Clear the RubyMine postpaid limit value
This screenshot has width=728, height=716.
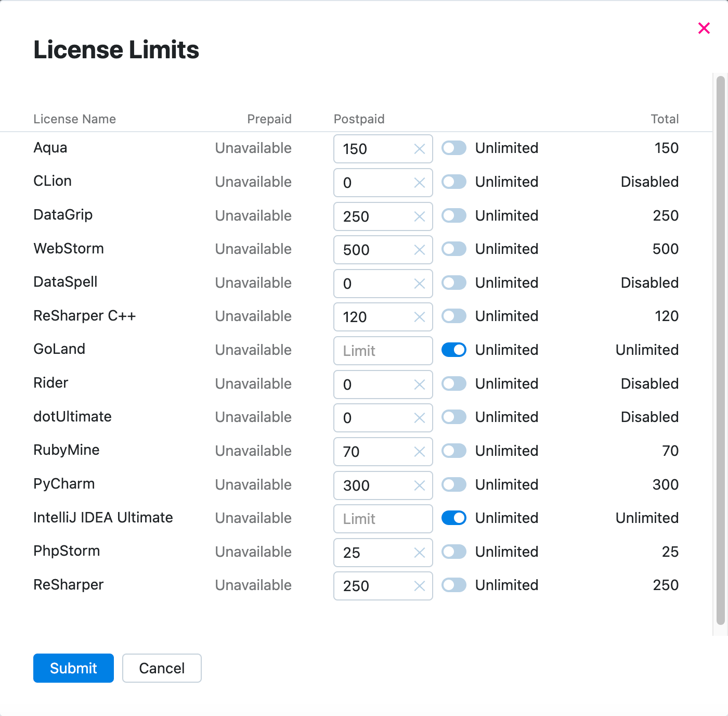point(419,452)
